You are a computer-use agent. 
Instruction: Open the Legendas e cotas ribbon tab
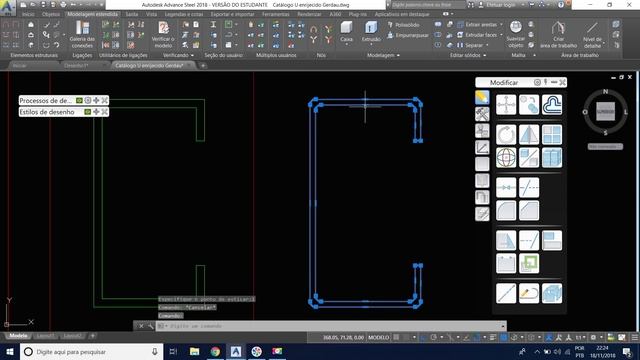tap(184, 14)
